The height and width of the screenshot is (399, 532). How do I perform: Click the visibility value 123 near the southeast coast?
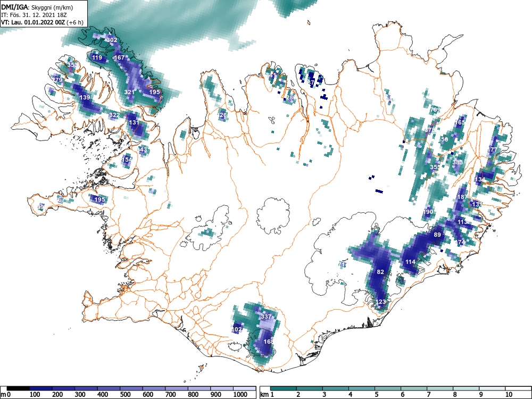(381, 302)
